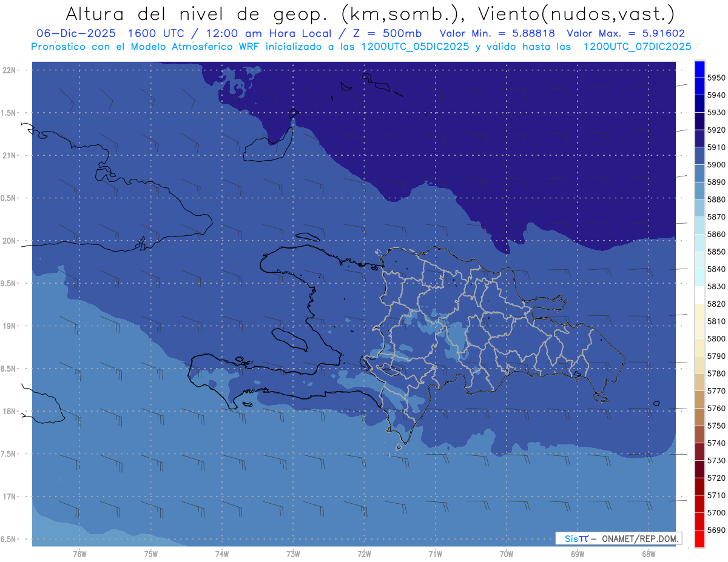Viewport: 728px width, 562px height.
Task: Click the color bar value '5720'
Action: (716, 478)
